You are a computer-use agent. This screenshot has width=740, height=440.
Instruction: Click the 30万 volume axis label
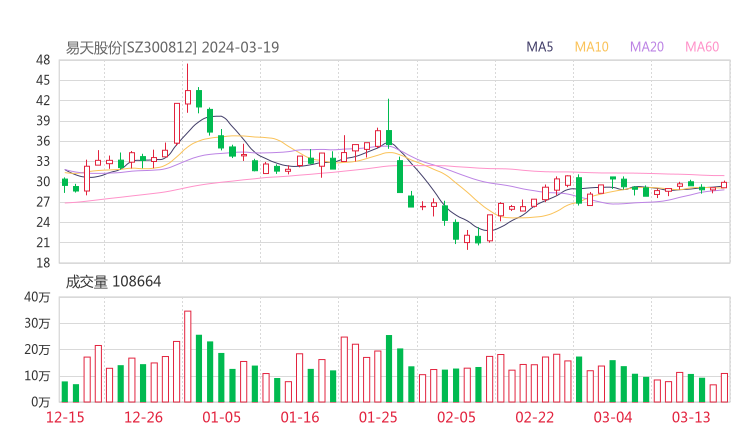tap(37, 323)
